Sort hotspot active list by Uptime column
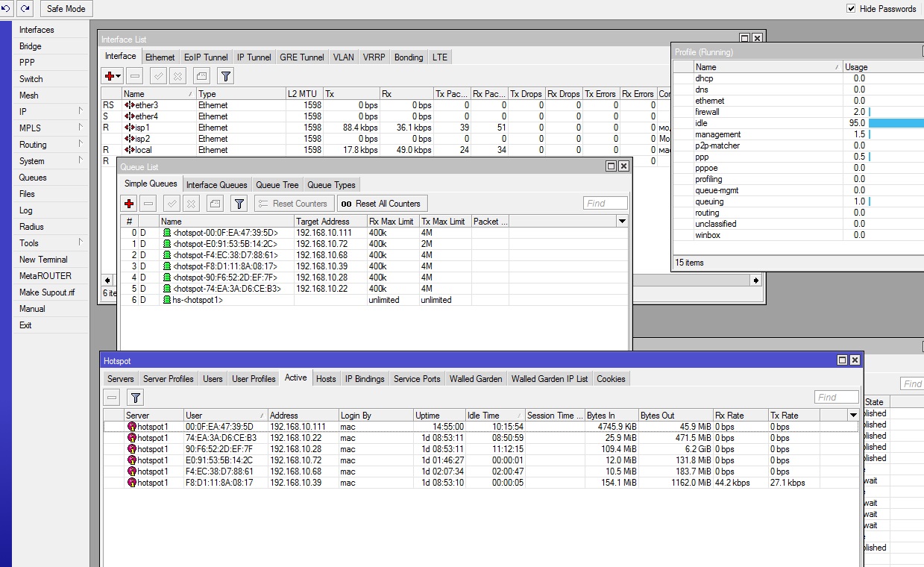 439,416
